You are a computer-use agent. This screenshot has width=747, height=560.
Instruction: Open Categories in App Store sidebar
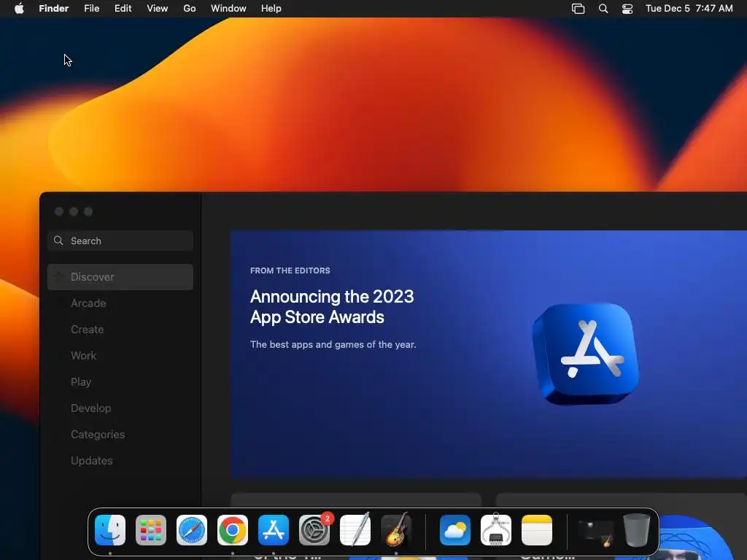pos(120,435)
